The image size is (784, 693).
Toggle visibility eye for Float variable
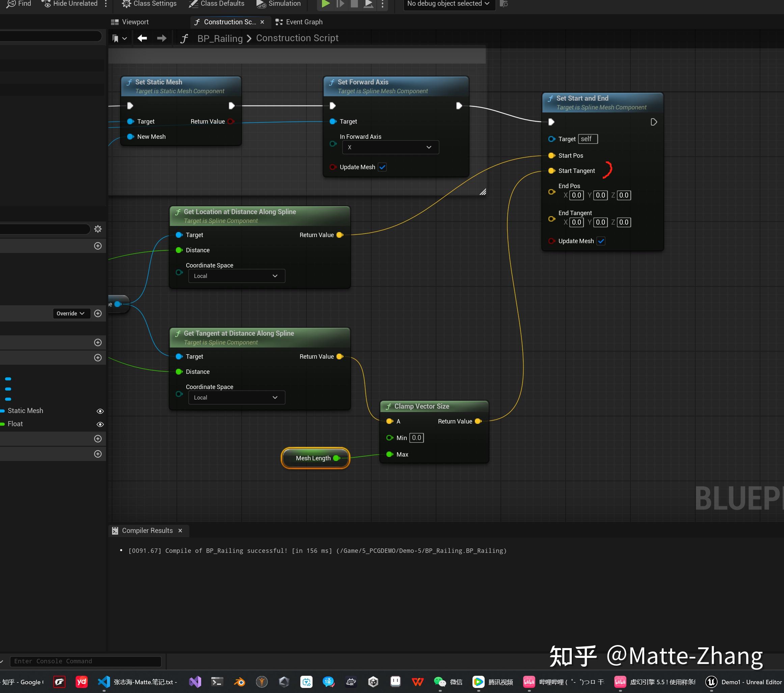point(100,424)
